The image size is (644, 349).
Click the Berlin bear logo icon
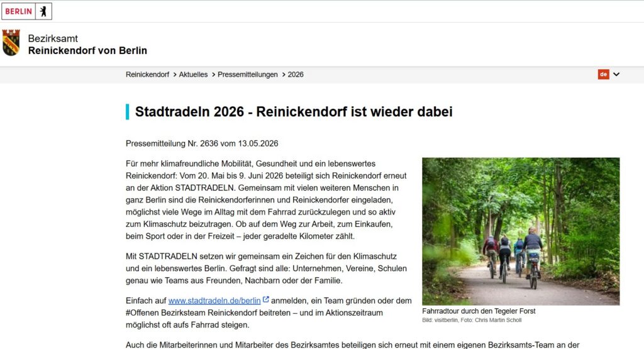[43, 11]
